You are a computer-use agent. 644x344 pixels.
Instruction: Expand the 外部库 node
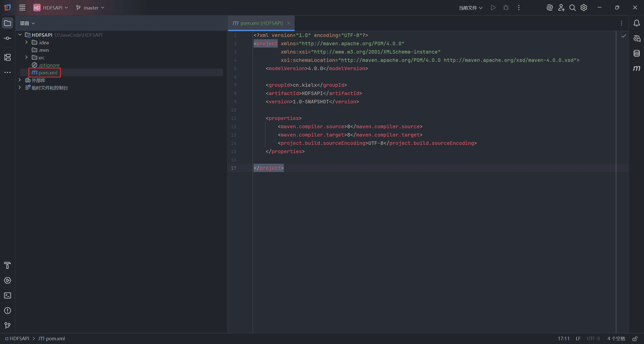tap(20, 80)
